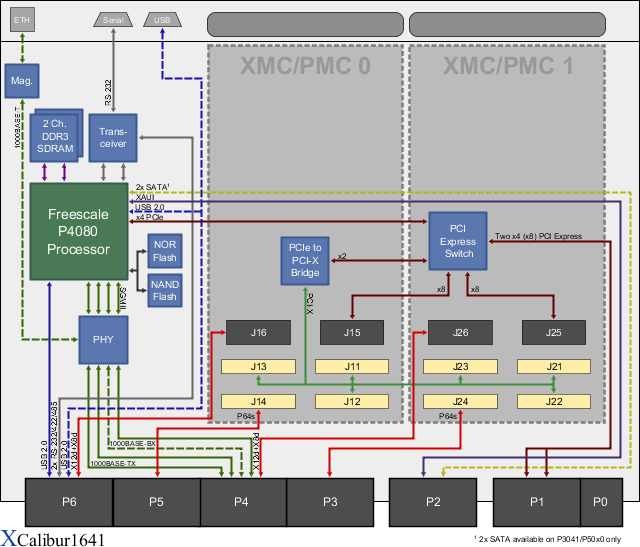Select the PHY block
The width and height of the screenshot is (640, 547).
tap(103, 340)
